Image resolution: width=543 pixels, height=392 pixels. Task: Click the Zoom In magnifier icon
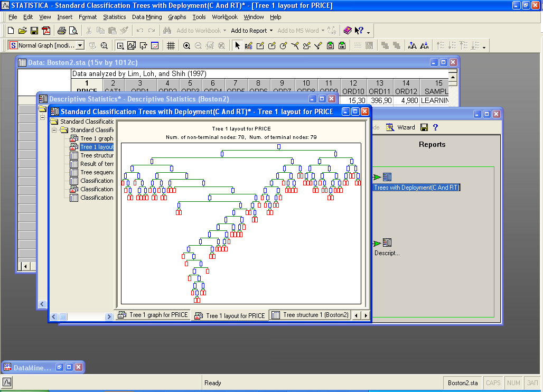click(186, 46)
